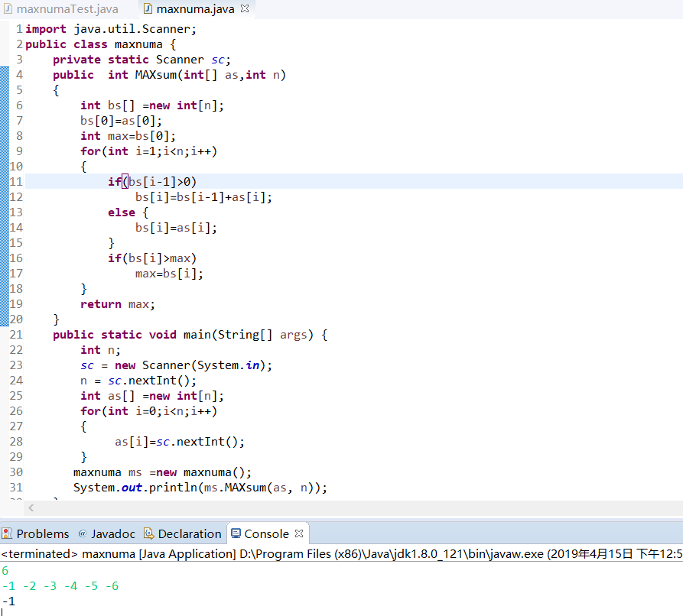The width and height of the screenshot is (683, 616).
Task: Click the 'else {' line
Action: coord(128,212)
